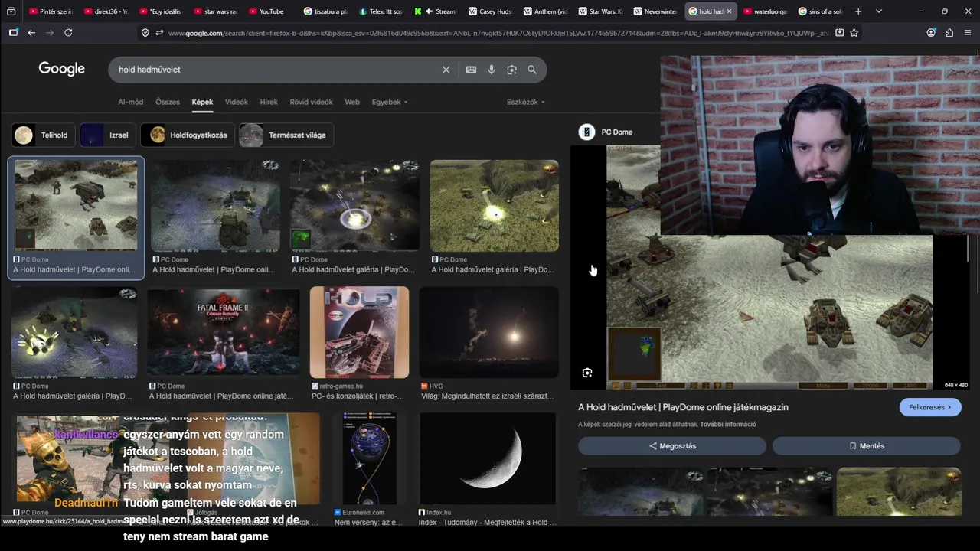Switch to the 'tiszabura pla' Google tab

click(x=325, y=11)
